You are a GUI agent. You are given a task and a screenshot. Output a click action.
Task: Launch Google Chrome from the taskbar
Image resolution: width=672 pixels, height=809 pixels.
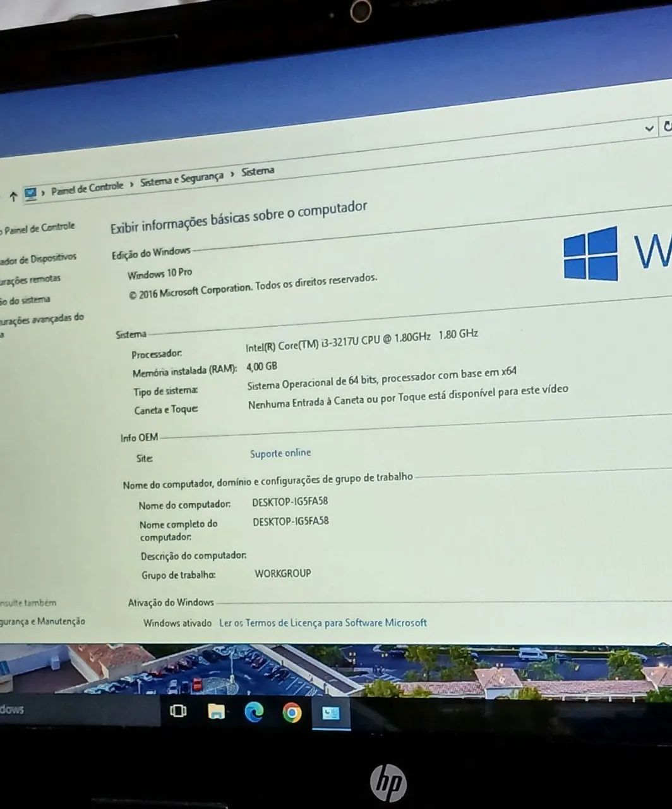tap(292, 713)
